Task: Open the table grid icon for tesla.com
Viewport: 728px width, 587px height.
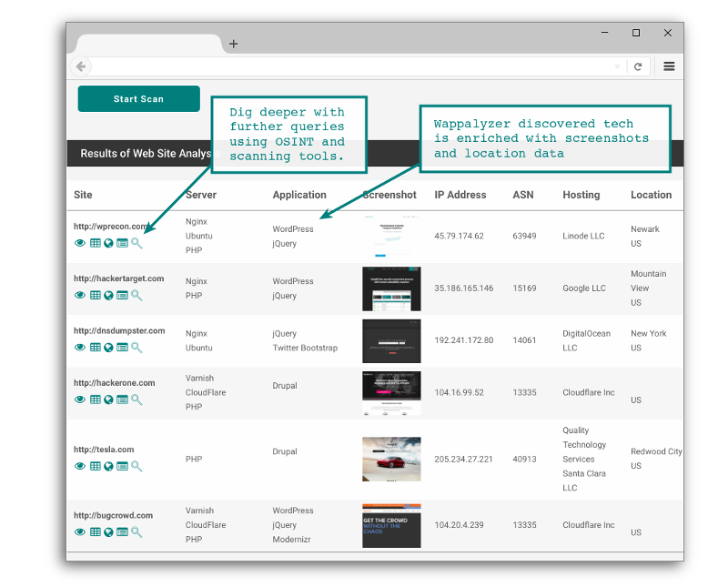Action: click(x=96, y=466)
